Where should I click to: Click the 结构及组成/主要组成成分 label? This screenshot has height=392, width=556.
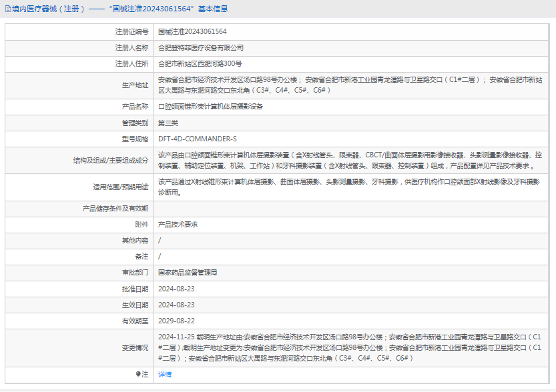(111, 161)
